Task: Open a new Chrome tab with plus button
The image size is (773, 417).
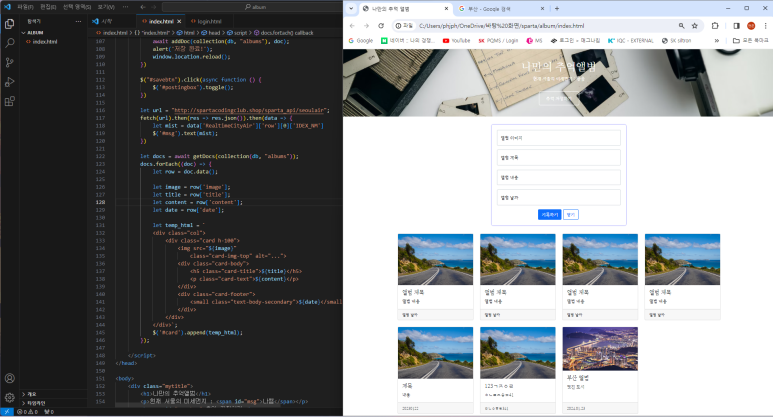Action: pos(557,8)
